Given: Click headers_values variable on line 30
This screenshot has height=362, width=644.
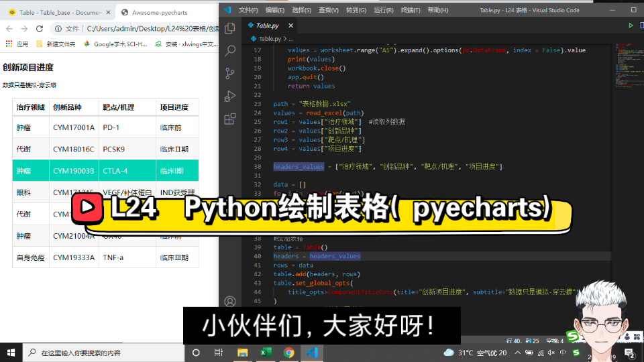Looking at the screenshot, I should tap(299, 167).
